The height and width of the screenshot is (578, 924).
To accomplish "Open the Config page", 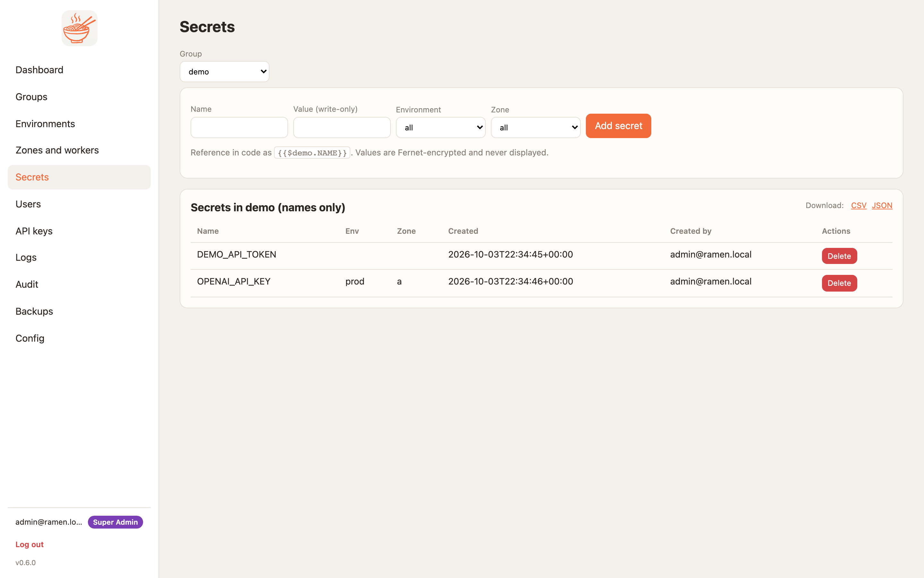I will pos(79,338).
